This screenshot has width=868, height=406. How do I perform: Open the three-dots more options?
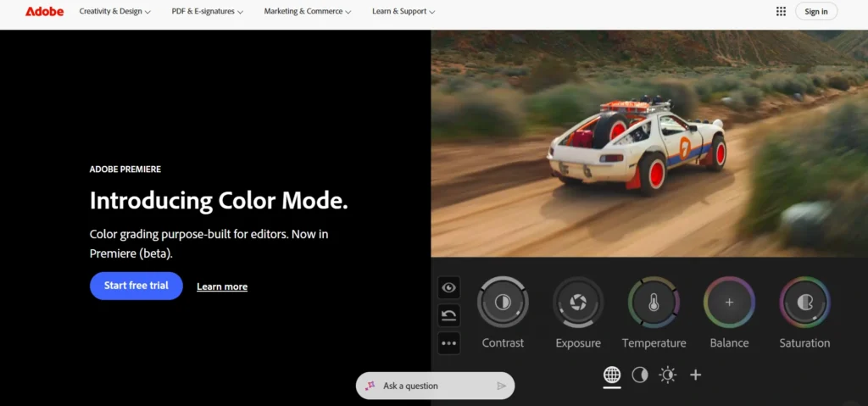pyautogui.click(x=448, y=343)
